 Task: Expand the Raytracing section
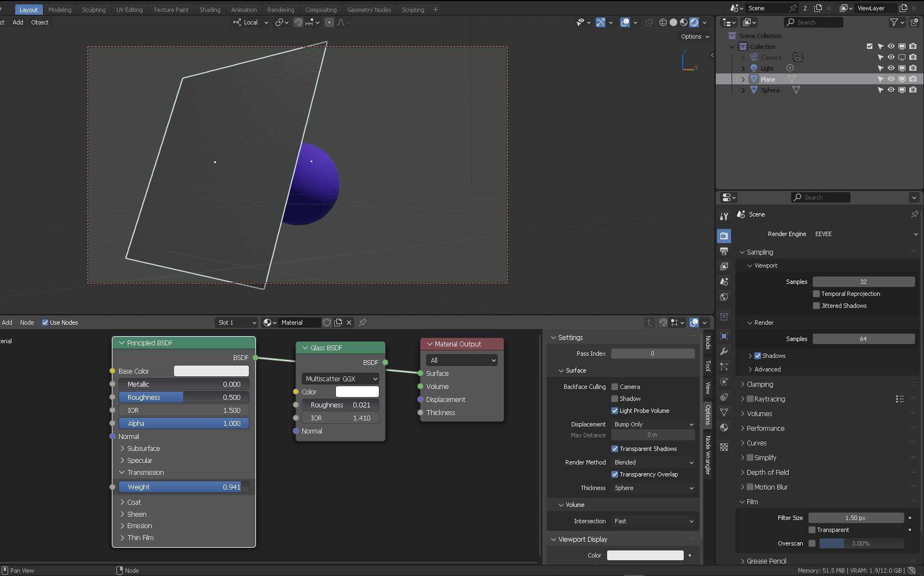pos(742,399)
